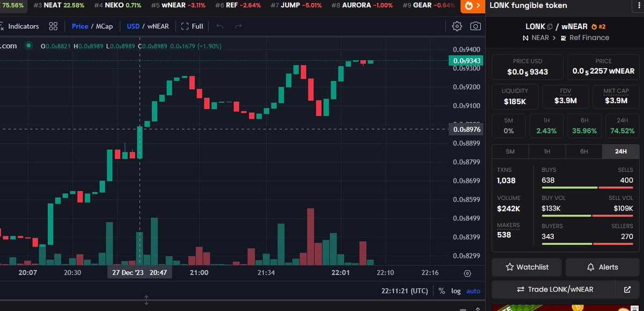Click the VOLUME $242K value
This screenshot has height=311, width=644.
(508, 208)
